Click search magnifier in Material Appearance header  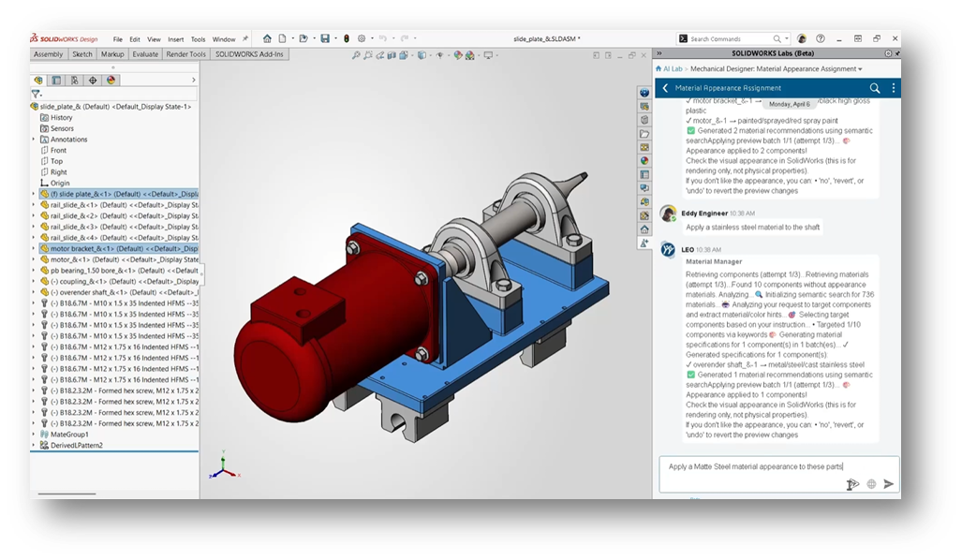point(875,88)
